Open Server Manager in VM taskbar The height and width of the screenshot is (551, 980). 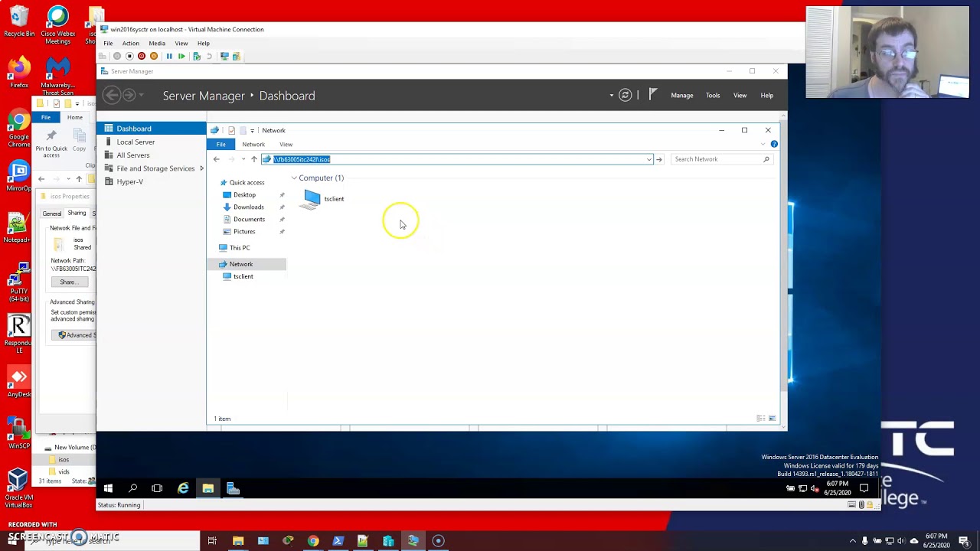pyautogui.click(x=233, y=488)
